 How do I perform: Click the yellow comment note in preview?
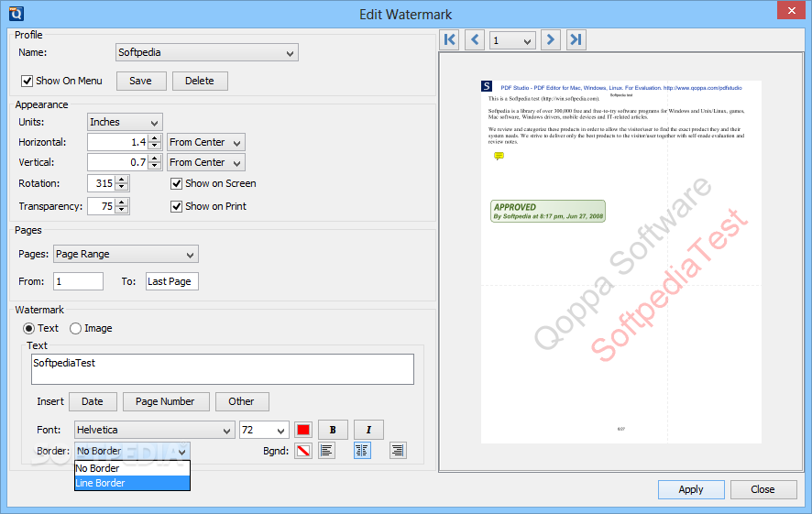pos(499,156)
